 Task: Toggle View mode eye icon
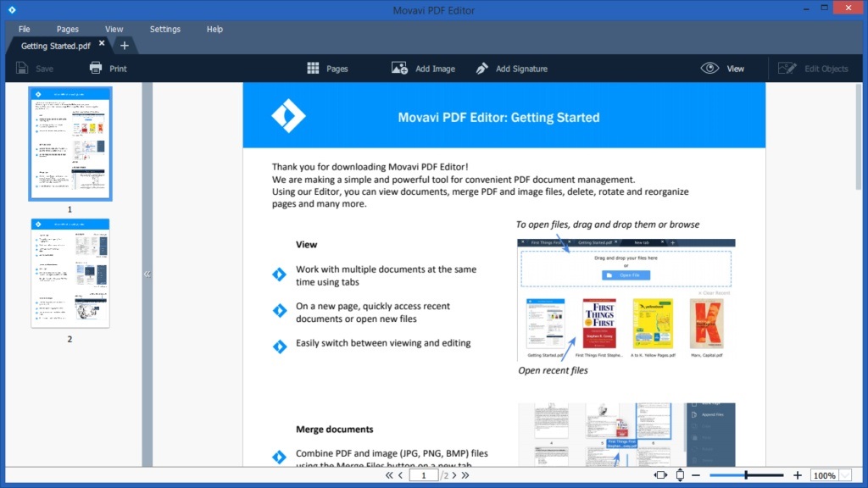[709, 68]
